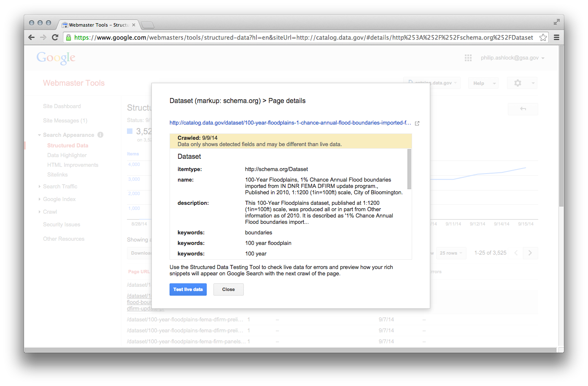The image size is (588, 386).
Task: Click Search Appearance info icon
Action: click(x=100, y=135)
